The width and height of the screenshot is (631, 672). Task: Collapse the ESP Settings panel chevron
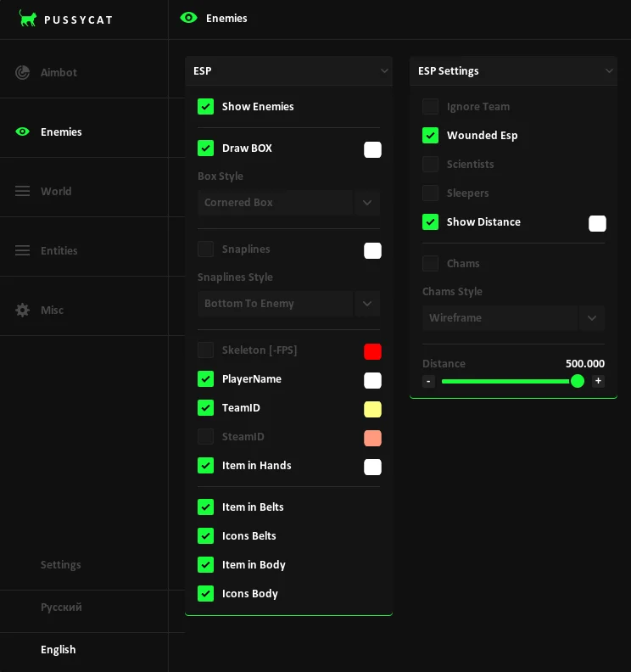click(x=609, y=70)
